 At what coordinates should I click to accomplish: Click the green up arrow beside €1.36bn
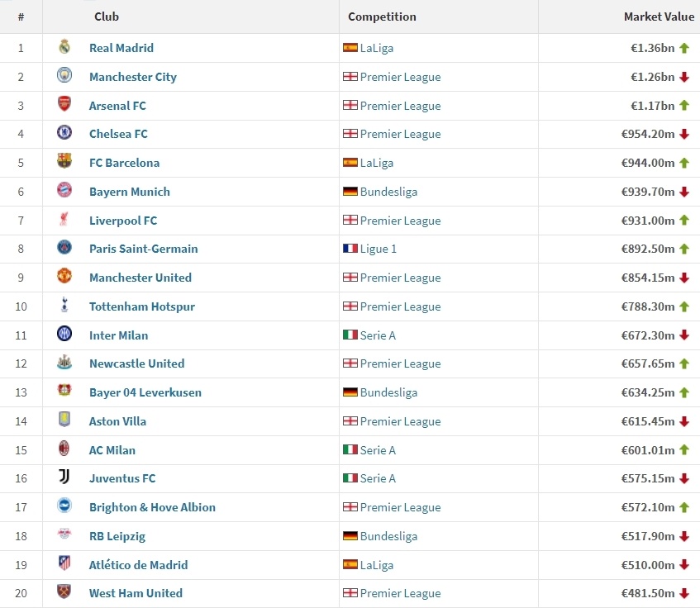[684, 48]
